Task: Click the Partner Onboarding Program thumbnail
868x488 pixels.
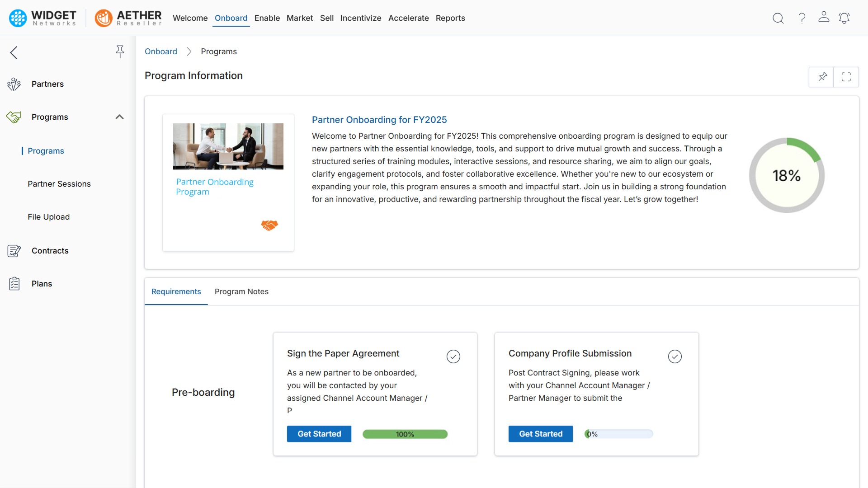Action: pos(228,146)
